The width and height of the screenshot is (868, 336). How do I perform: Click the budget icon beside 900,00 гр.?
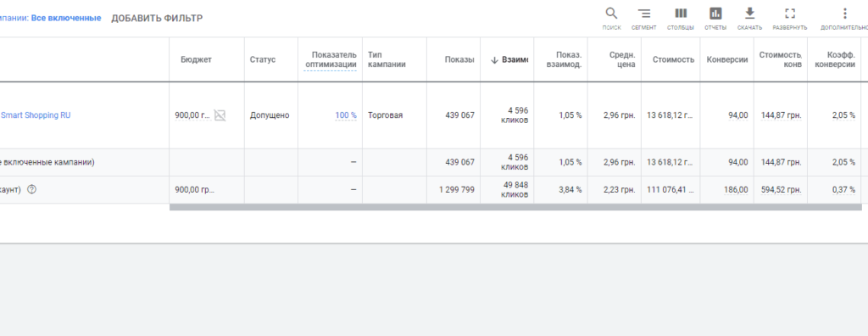tap(220, 115)
